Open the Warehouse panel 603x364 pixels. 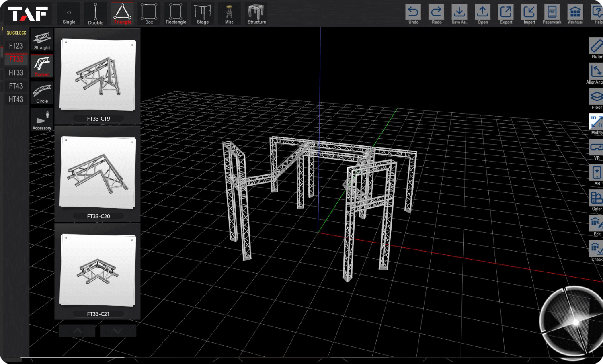coord(575,12)
